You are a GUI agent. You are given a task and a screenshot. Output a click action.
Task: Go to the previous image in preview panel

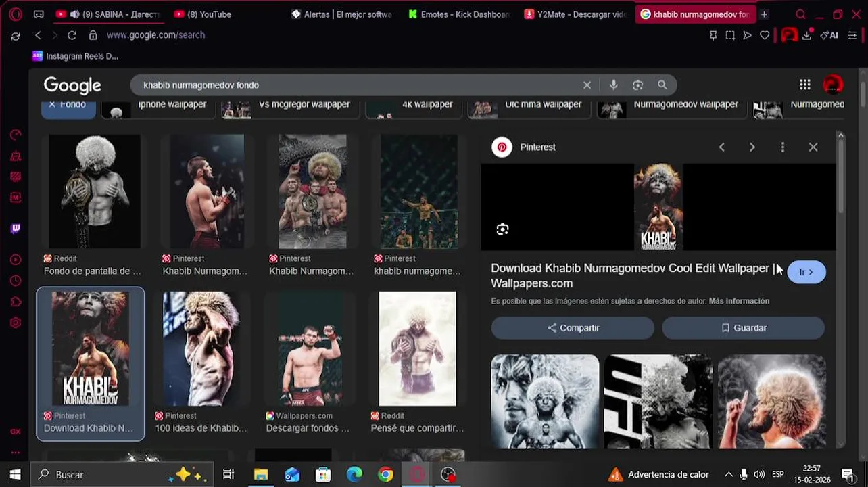(x=721, y=147)
